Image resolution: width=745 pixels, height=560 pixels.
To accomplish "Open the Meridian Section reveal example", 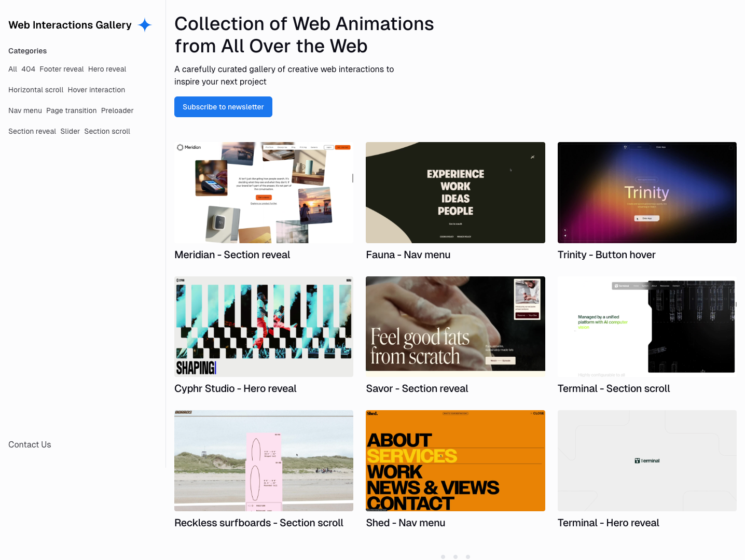I will pyautogui.click(x=263, y=192).
